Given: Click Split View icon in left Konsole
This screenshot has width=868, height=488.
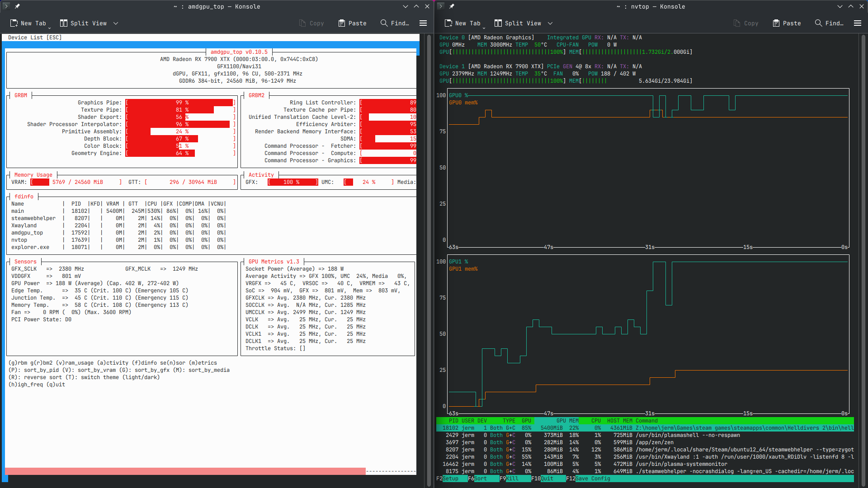Looking at the screenshot, I should pyautogui.click(x=64, y=23).
